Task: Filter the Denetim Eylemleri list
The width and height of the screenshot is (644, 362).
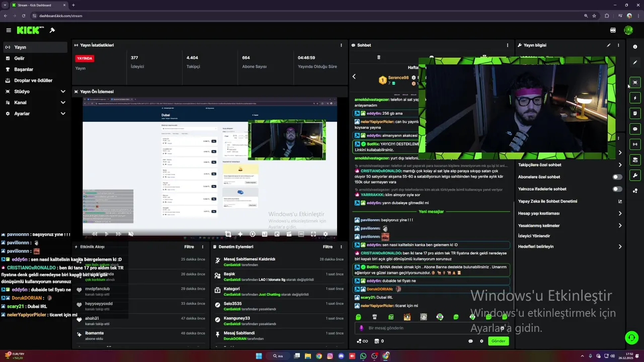Action: click(x=328, y=247)
